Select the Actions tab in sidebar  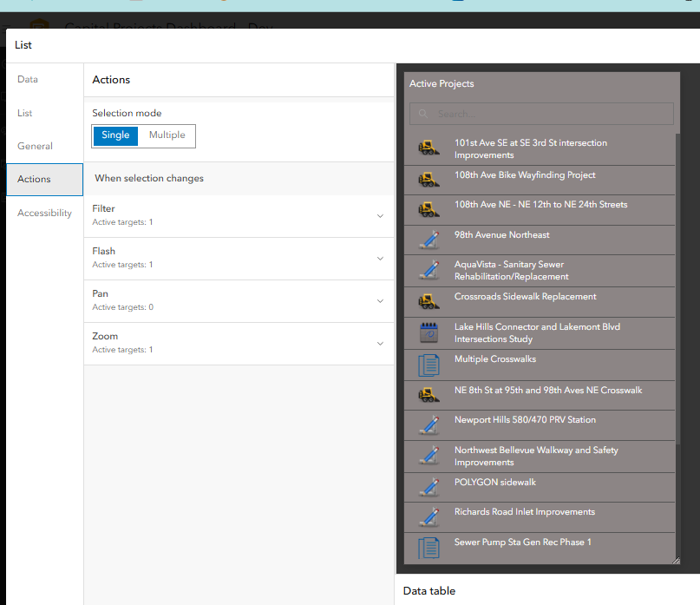tap(44, 179)
